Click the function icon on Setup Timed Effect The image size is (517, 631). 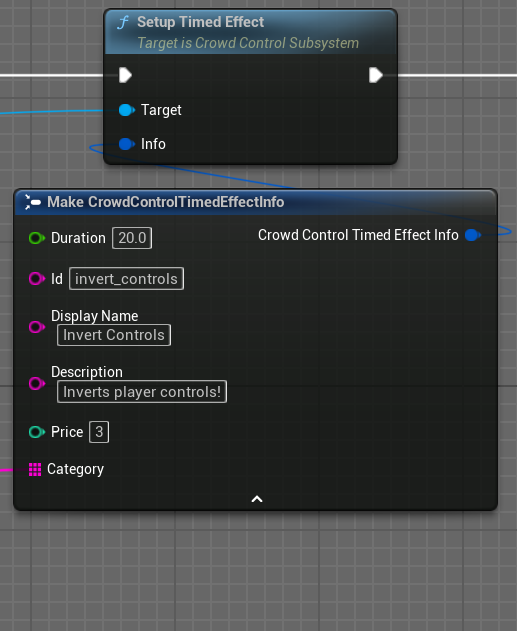click(122, 23)
